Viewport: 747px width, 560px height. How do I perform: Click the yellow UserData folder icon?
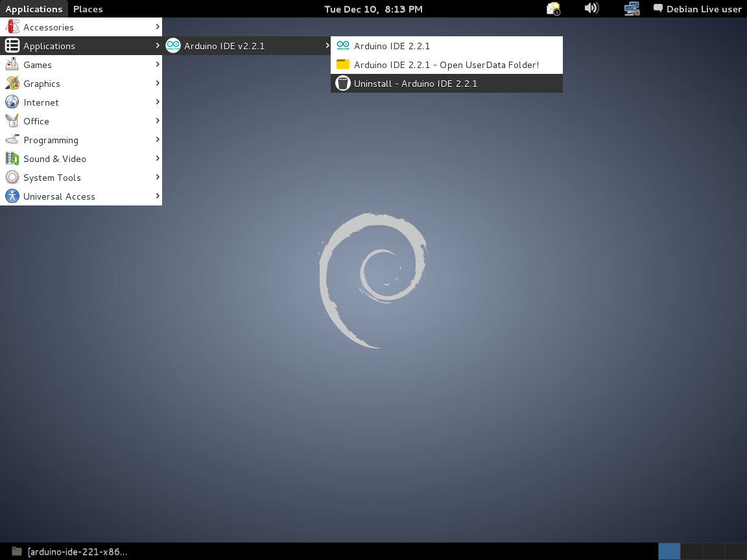click(x=343, y=65)
